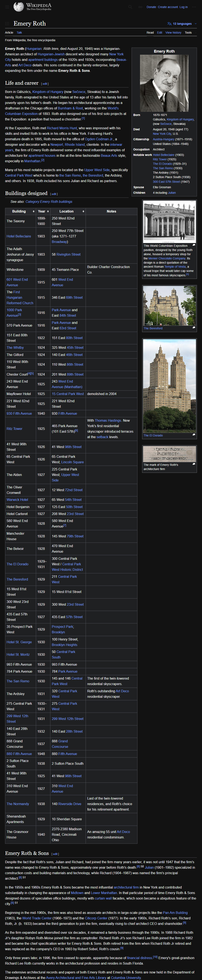Viewport: 202px width, 980px height.
Task: Click the language translate icon
Action: point(169,24)
